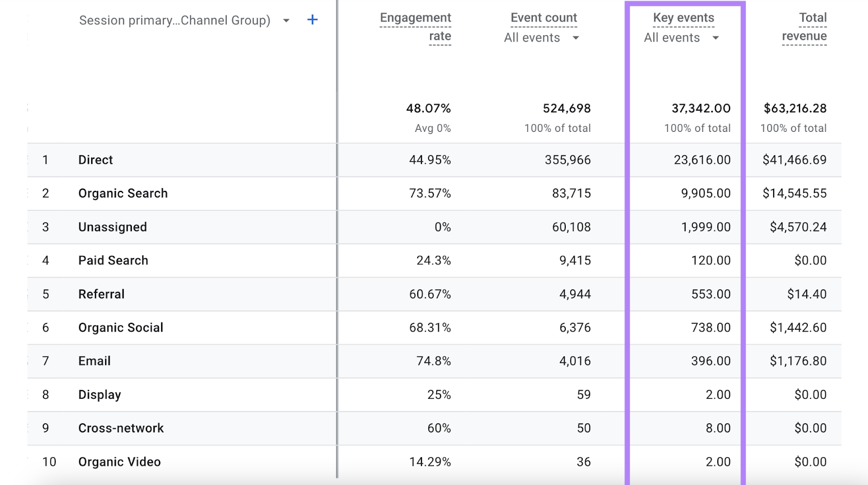Click Organic Search key events value 9,905.00
Image resolution: width=868 pixels, height=485 pixels.
tap(706, 194)
